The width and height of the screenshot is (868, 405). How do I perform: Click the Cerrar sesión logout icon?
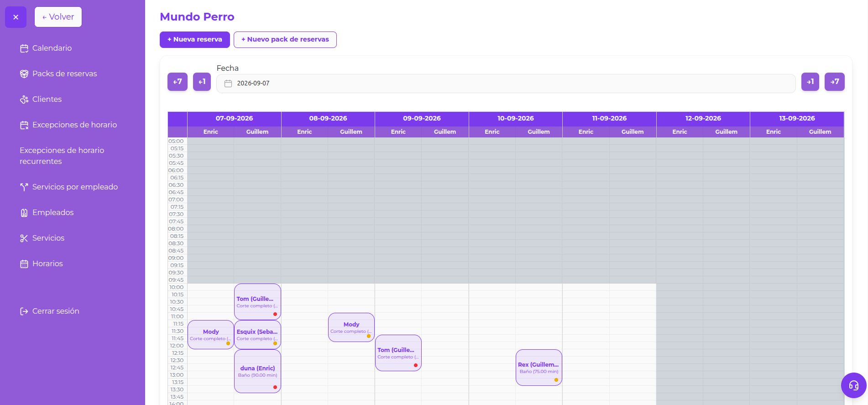[24, 311]
